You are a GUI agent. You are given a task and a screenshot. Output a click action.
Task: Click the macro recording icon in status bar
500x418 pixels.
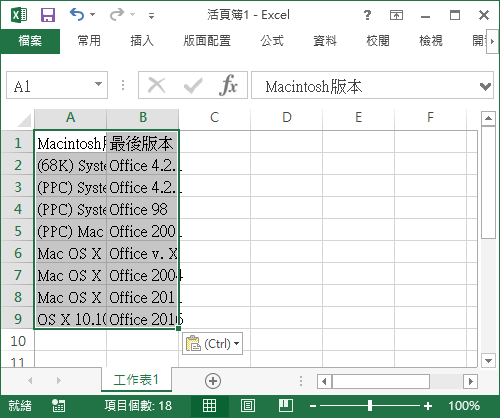point(58,406)
